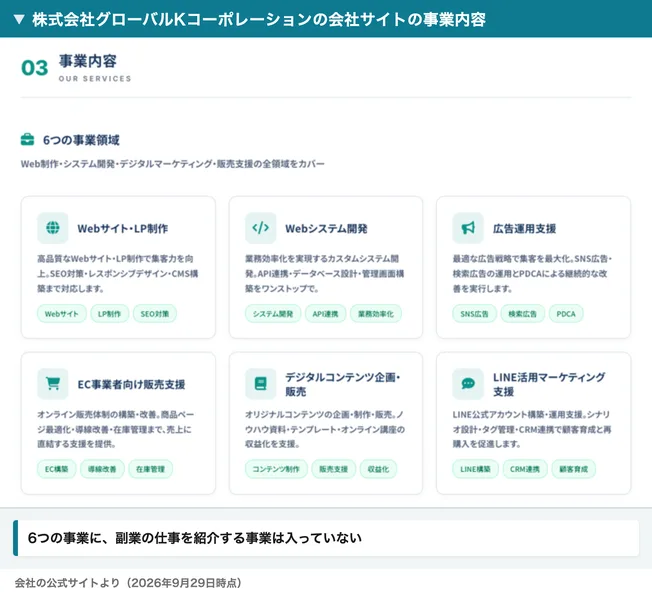The image size is (652, 600).
Task: Open the LINE活用マーケティング支援 card title
Action: pos(549,384)
